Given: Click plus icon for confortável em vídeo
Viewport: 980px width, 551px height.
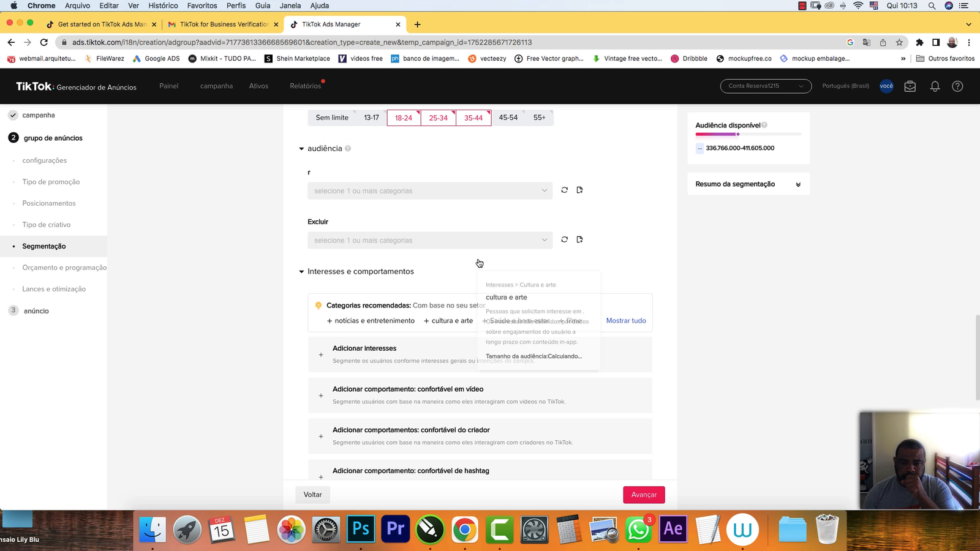Looking at the screenshot, I should [x=321, y=395].
